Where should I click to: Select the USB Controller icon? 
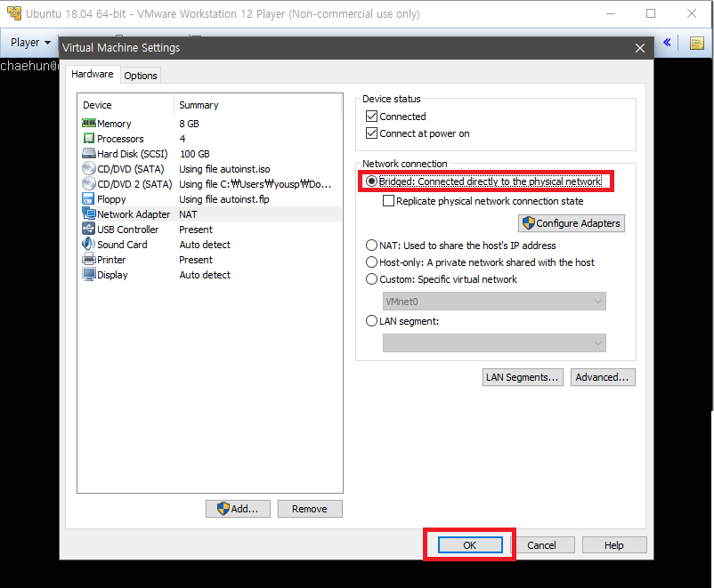89,229
